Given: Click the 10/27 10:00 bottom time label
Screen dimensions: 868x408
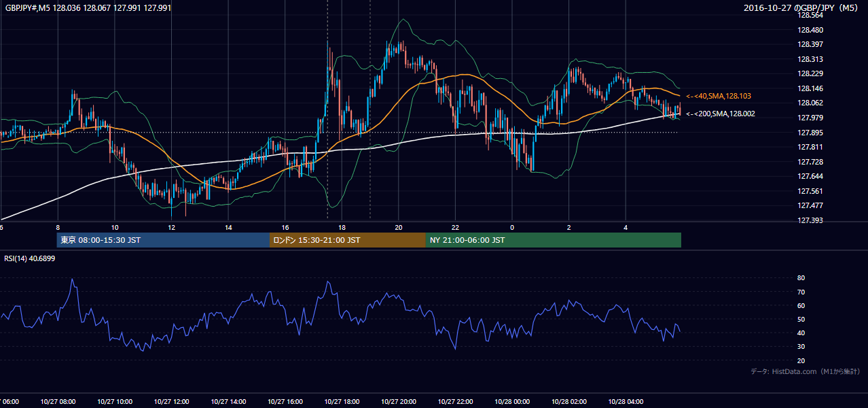Looking at the screenshot, I should coord(114,402).
